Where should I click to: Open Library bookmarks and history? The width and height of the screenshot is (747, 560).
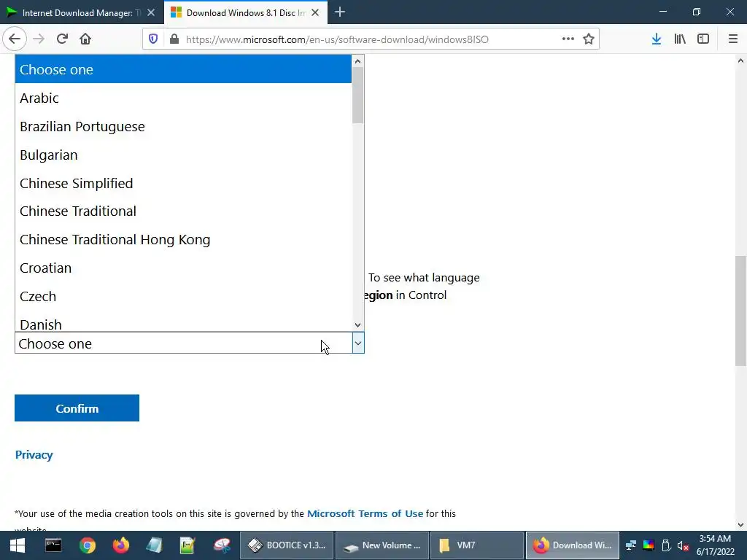point(680,39)
